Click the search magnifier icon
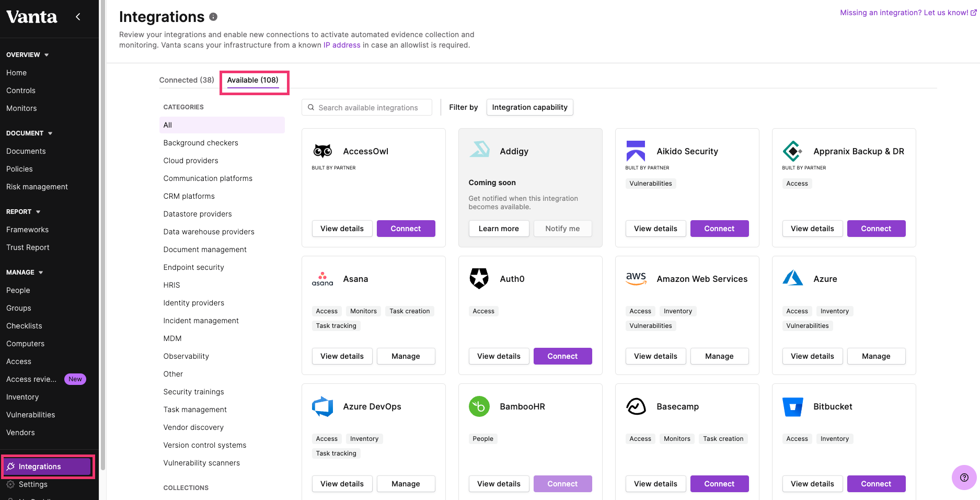Image resolution: width=980 pixels, height=500 pixels. pyautogui.click(x=311, y=107)
